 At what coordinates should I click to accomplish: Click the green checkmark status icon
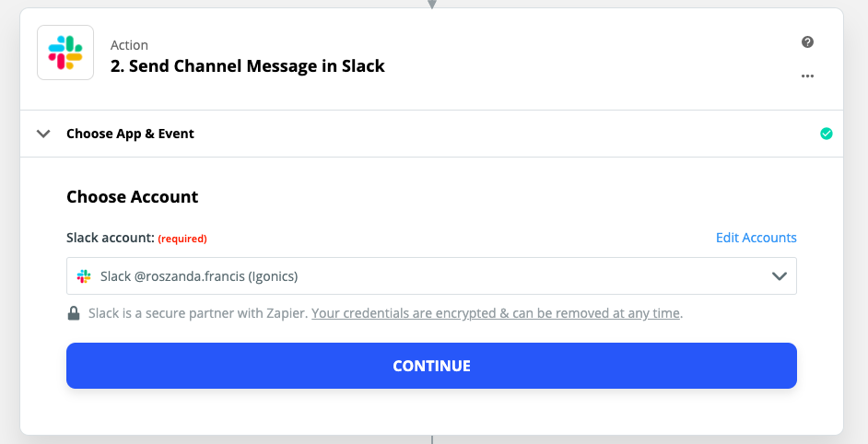(826, 134)
